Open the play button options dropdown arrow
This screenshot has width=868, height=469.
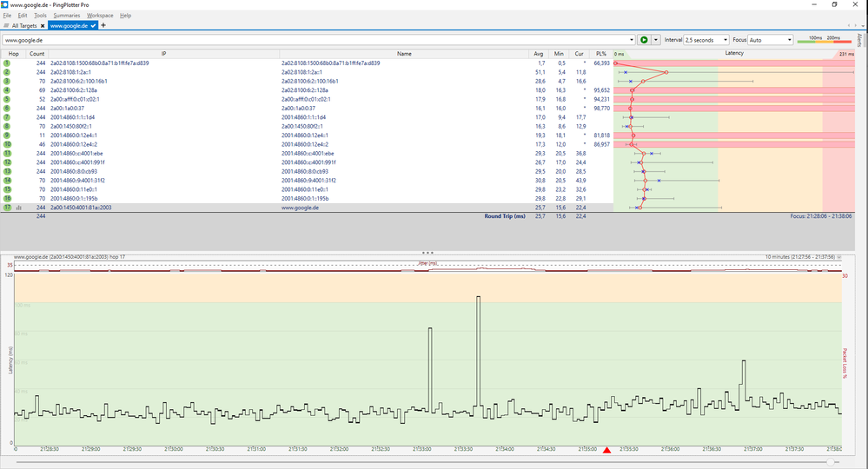656,40
